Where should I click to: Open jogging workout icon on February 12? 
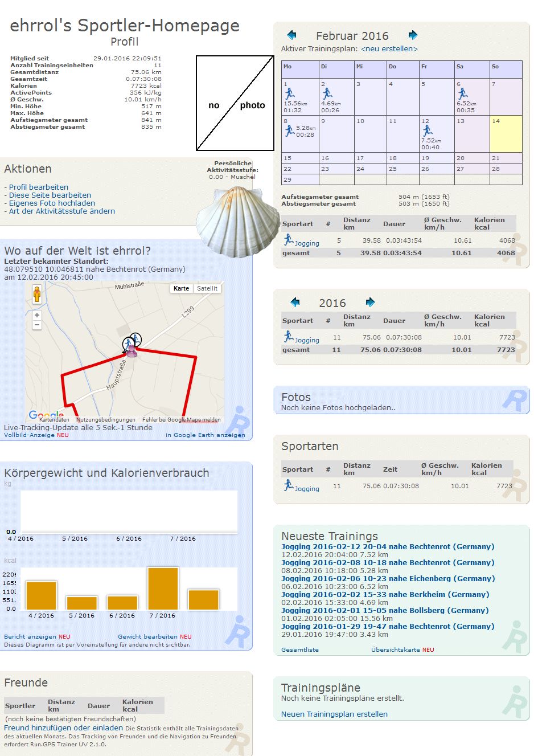coord(428,130)
